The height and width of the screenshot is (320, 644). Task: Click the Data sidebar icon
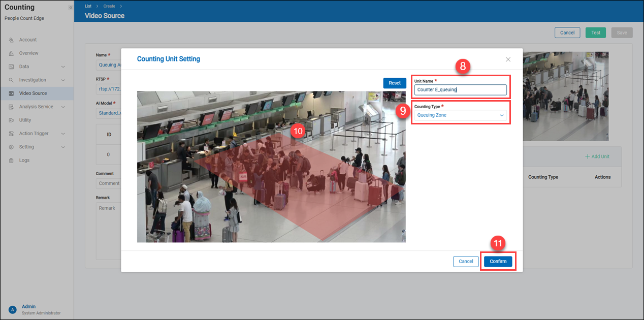pos(11,67)
